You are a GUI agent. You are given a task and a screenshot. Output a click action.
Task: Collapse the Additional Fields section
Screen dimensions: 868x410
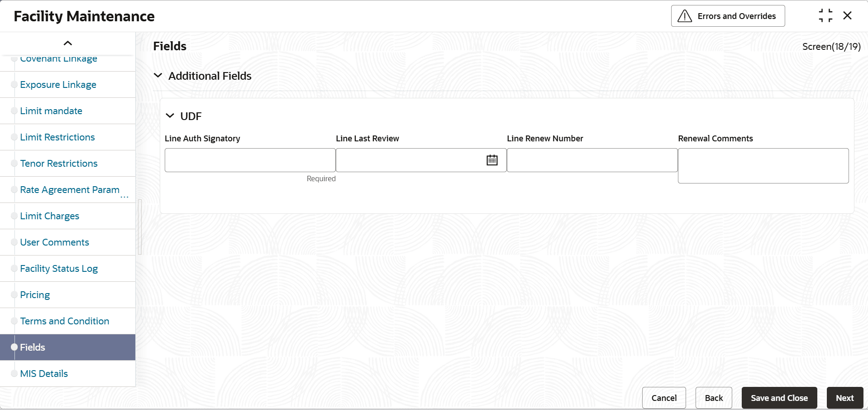(158, 76)
